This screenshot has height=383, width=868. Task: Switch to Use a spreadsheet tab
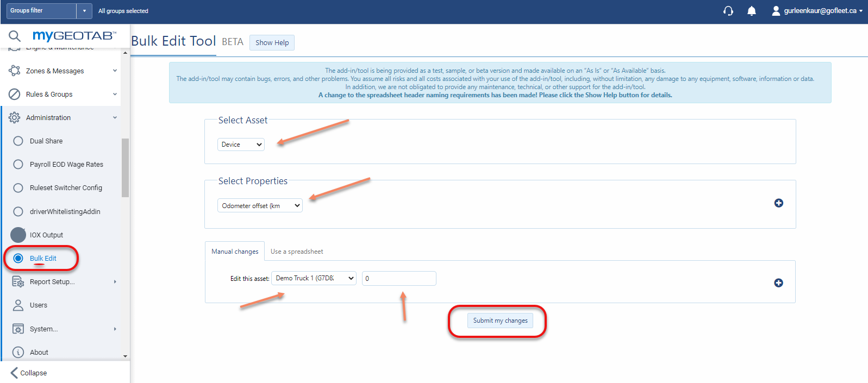(297, 252)
